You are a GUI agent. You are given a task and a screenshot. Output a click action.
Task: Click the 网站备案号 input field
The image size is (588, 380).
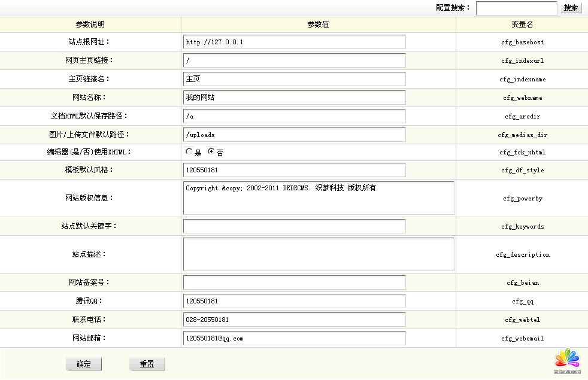[x=294, y=282]
